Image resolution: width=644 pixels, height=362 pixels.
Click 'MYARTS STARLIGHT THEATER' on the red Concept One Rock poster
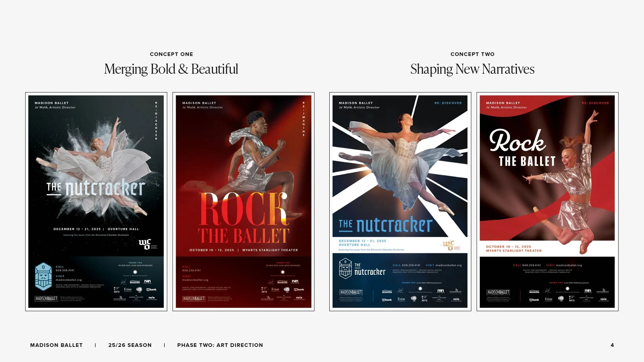(270, 250)
